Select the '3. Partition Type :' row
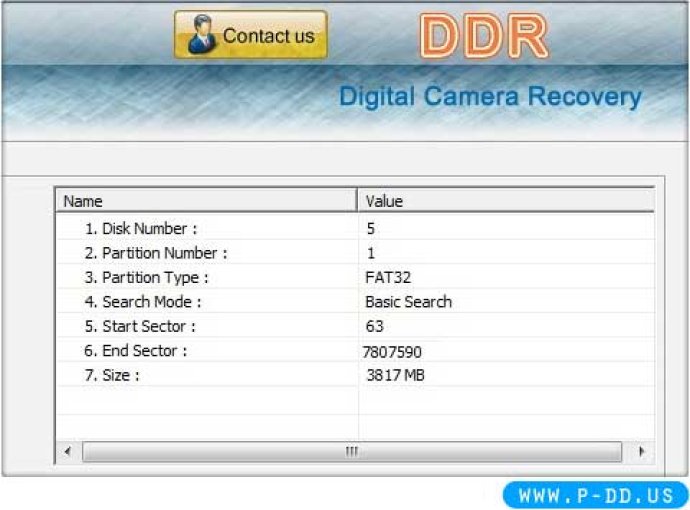690x510 pixels. pyautogui.click(x=356, y=277)
